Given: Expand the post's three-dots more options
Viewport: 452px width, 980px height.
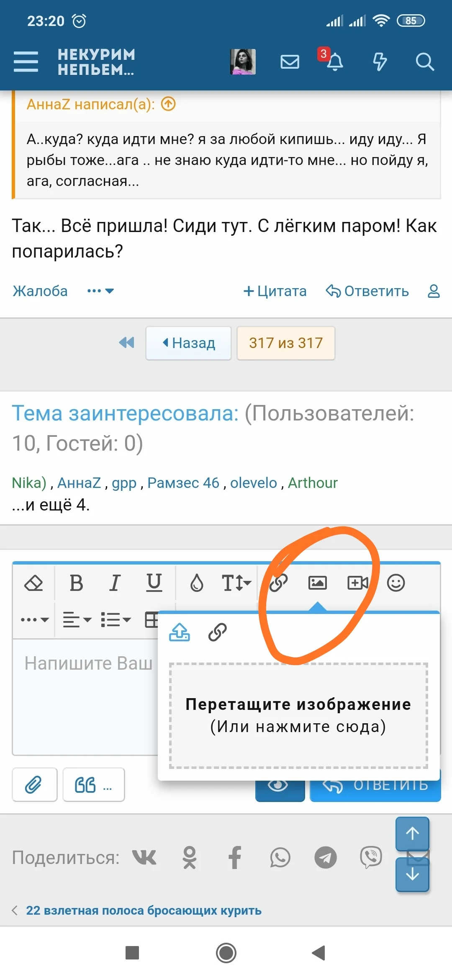Looking at the screenshot, I should click(x=100, y=291).
